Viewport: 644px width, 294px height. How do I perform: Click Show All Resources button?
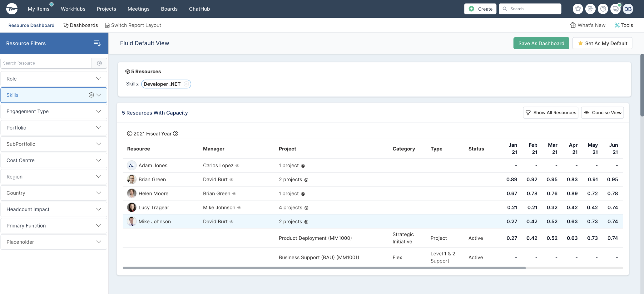pos(551,113)
